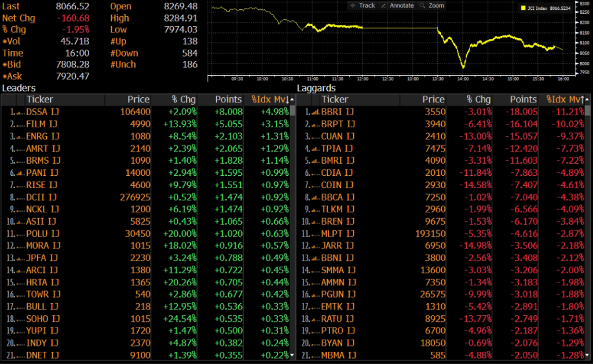
Task: Click the Laggards list scrollbar thumb
Action: coord(588,111)
